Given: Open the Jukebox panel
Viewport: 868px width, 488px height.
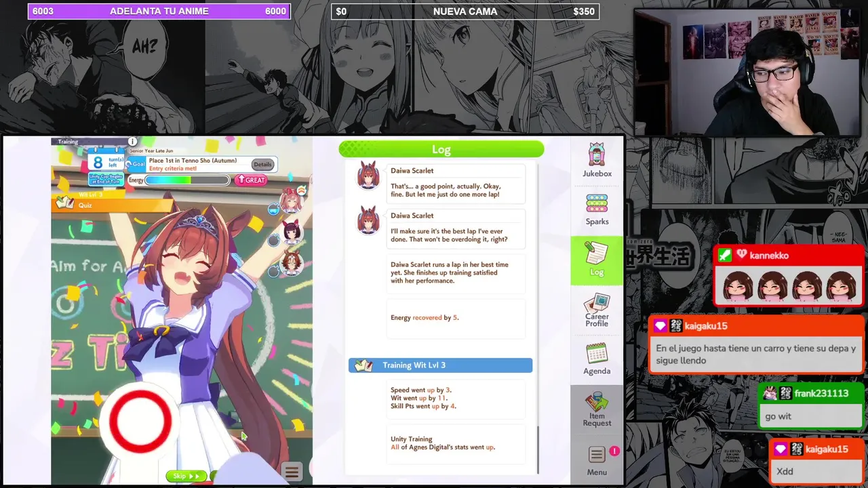Looking at the screenshot, I should point(597,160).
